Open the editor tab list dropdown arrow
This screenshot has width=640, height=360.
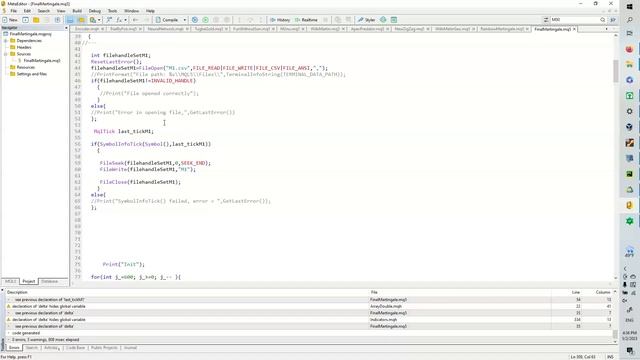click(x=606, y=29)
